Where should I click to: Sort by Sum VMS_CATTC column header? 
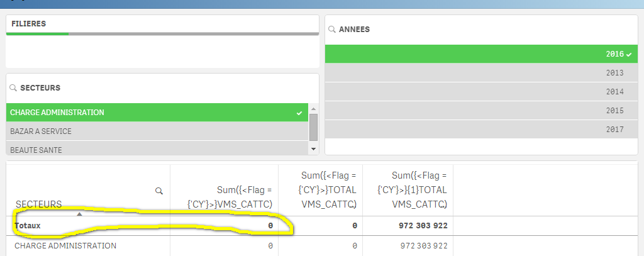[x=230, y=197]
